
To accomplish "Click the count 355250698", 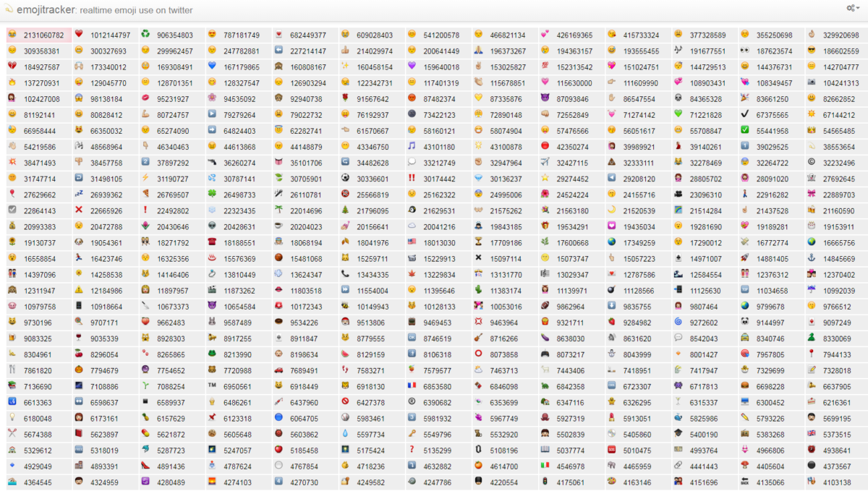I will 774,35.
